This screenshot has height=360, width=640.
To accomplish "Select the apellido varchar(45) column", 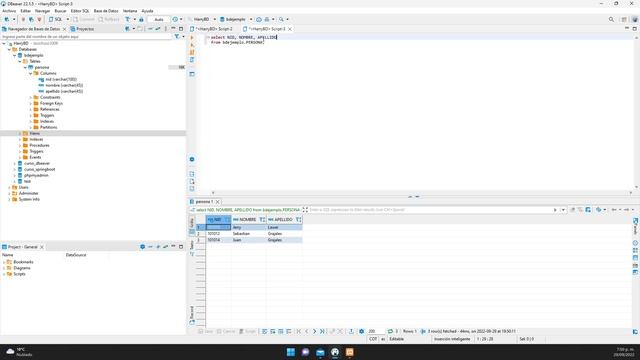I will [64, 91].
